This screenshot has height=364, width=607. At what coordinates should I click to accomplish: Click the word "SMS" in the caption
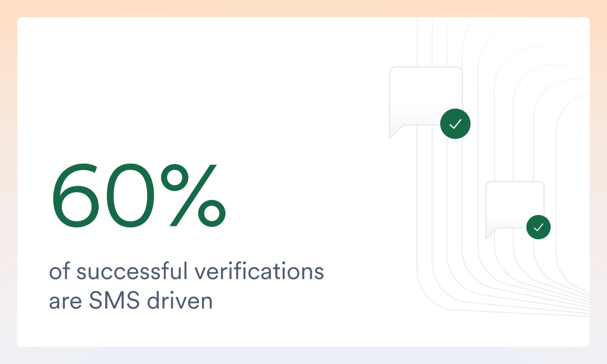pos(114,300)
